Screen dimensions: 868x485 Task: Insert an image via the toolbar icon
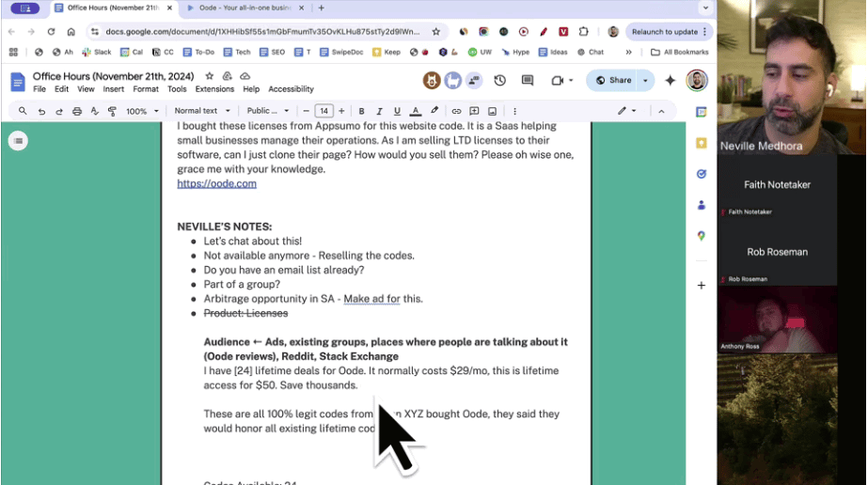click(x=492, y=111)
